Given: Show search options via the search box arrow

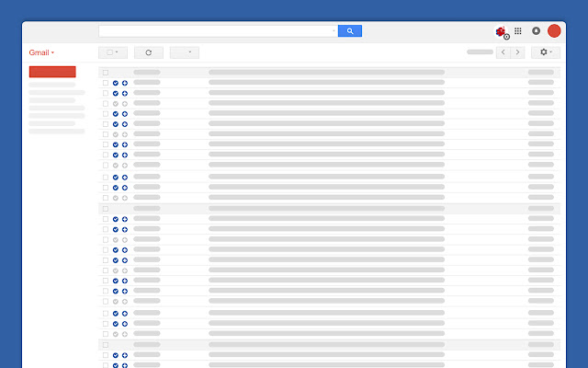Looking at the screenshot, I should coord(334,30).
